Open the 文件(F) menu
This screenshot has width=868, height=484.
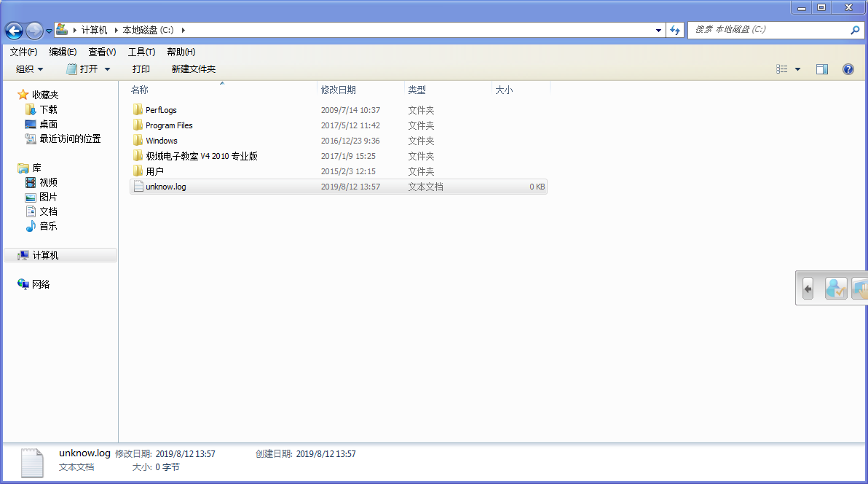pos(23,52)
